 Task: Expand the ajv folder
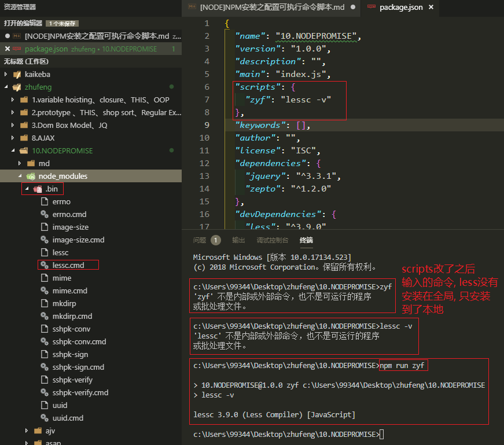point(27,431)
